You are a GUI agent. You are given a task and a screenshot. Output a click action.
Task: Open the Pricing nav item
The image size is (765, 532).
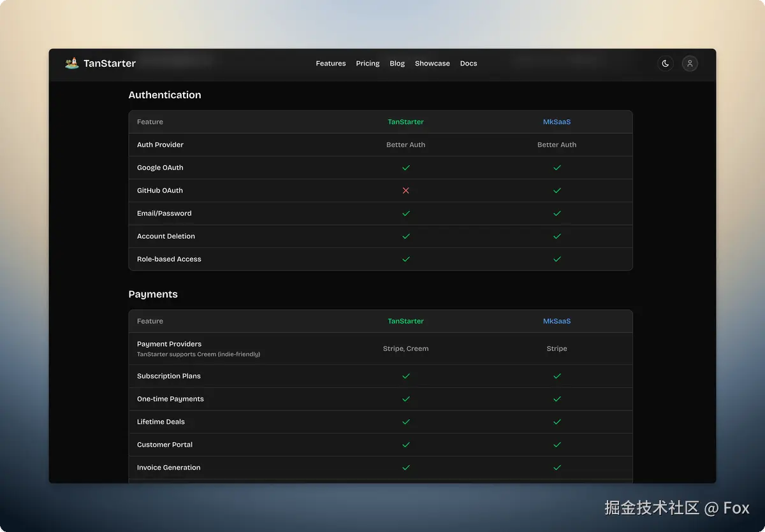(368, 64)
